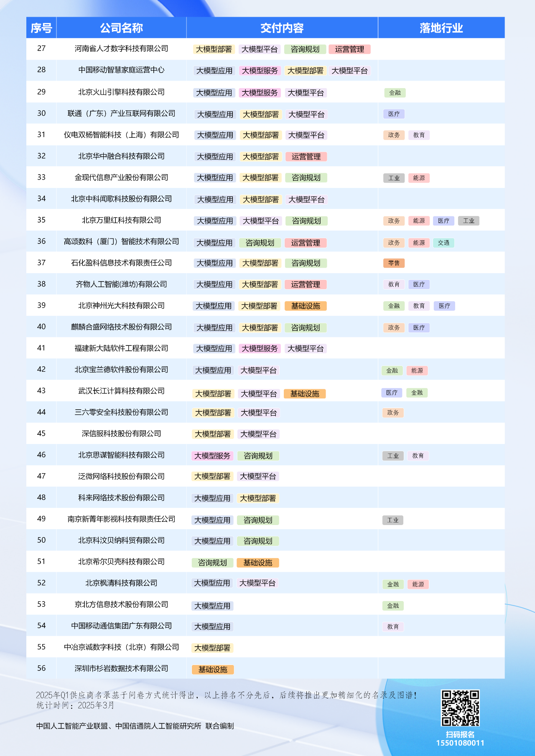
Task: Select company 北京枫清科技有限公司
Action: click(121, 583)
